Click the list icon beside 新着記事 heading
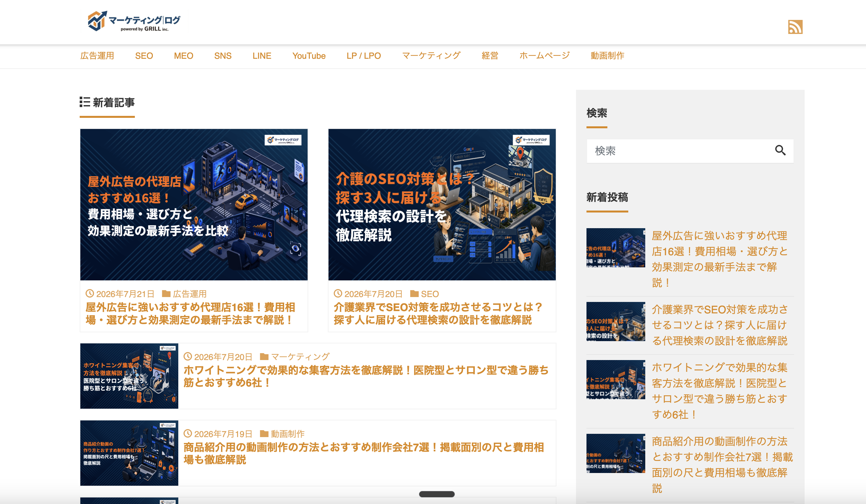 pyautogui.click(x=85, y=102)
